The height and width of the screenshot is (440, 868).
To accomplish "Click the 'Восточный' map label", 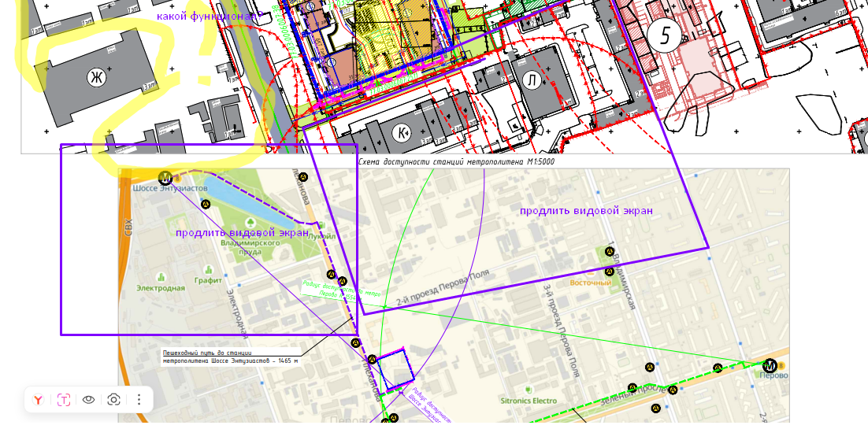I will pos(590,283).
